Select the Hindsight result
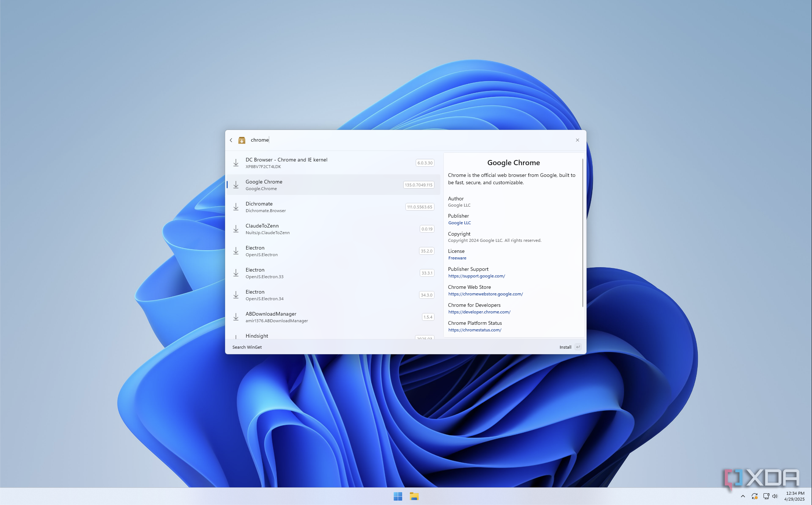The width and height of the screenshot is (812, 505). tap(333, 336)
